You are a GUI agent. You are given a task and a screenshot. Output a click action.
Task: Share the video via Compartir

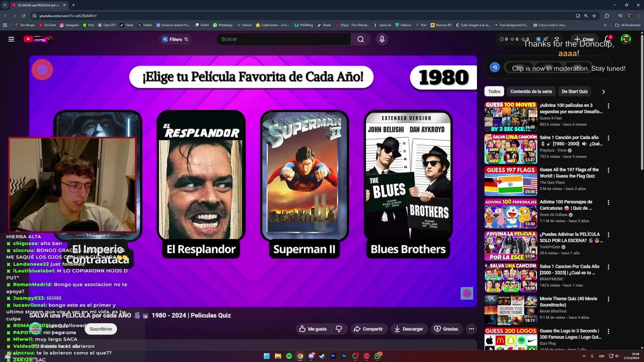[x=368, y=329]
